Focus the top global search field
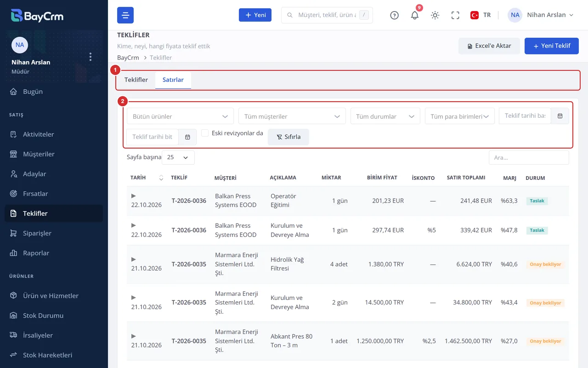This screenshot has height=368, width=588. [327, 15]
